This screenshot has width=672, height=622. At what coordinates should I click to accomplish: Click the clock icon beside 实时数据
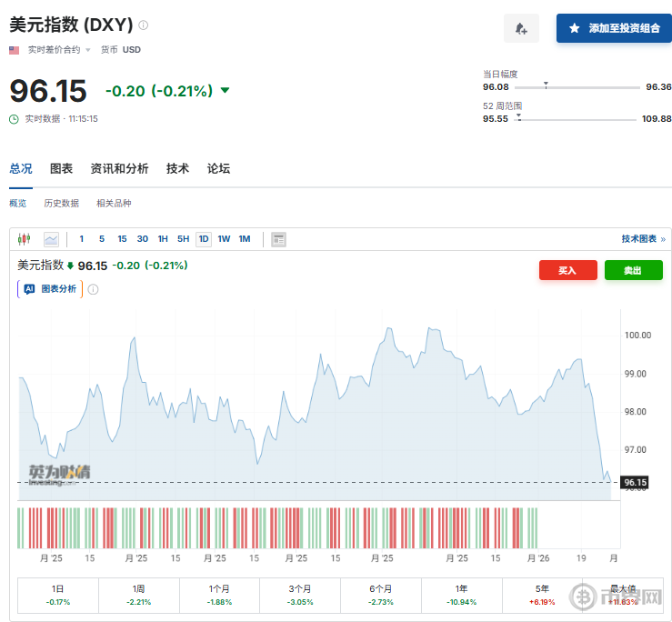pos(14,118)
